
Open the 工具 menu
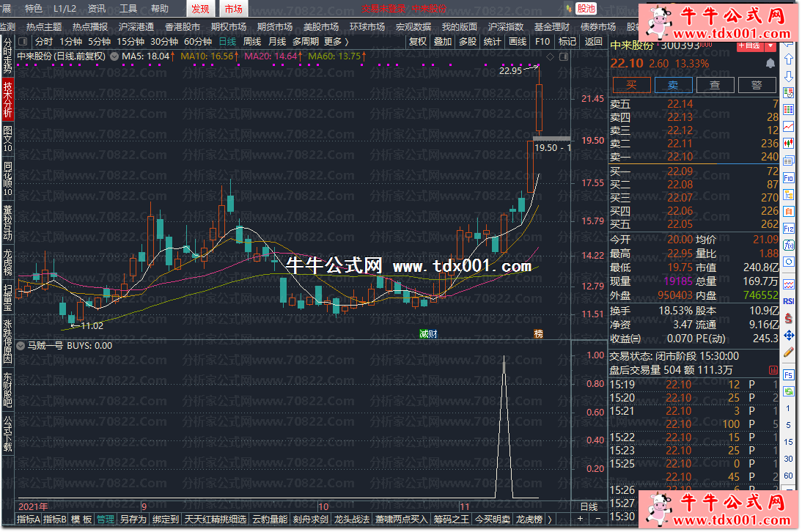tap(128, 9)
